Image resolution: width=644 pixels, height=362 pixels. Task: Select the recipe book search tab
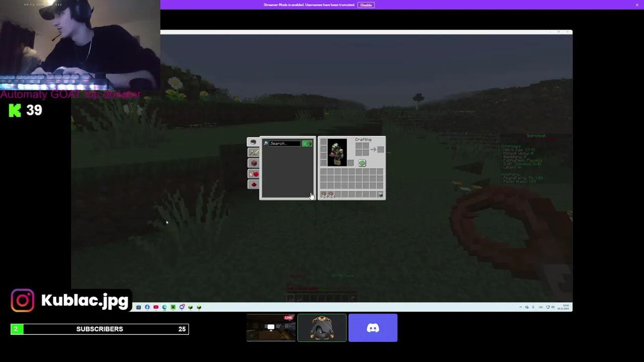coord(253,142)
